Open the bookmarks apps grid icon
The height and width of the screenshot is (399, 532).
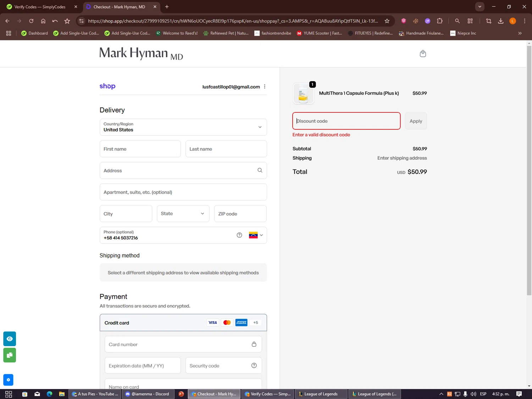point(9,33)
